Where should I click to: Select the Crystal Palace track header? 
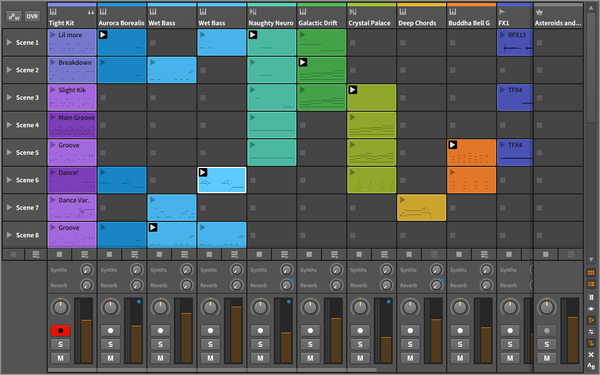pos(372,16)
